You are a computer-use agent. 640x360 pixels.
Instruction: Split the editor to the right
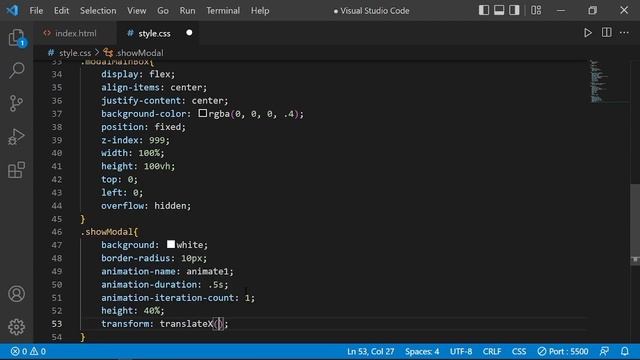pyautogui.click(x=607, y=33)
